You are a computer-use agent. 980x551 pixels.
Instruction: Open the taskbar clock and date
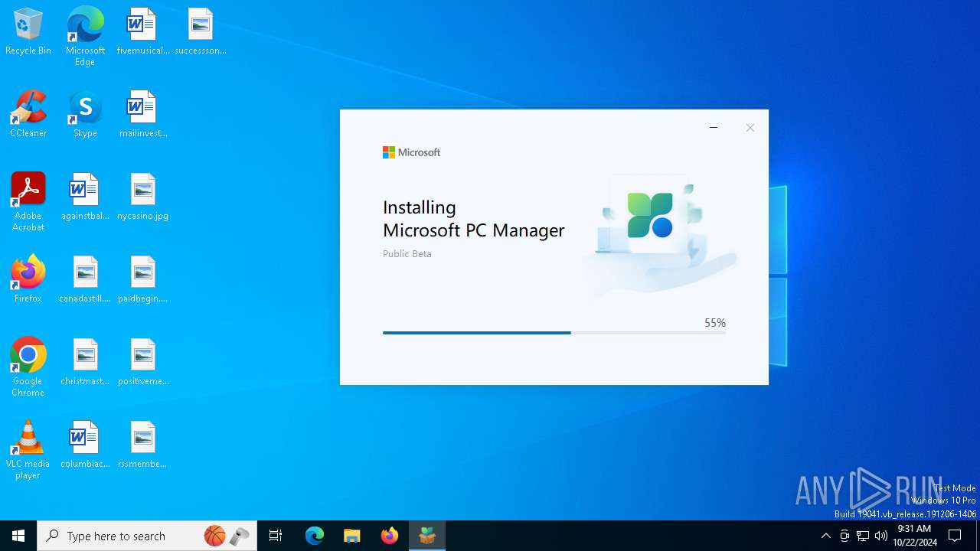pos(915,536)
